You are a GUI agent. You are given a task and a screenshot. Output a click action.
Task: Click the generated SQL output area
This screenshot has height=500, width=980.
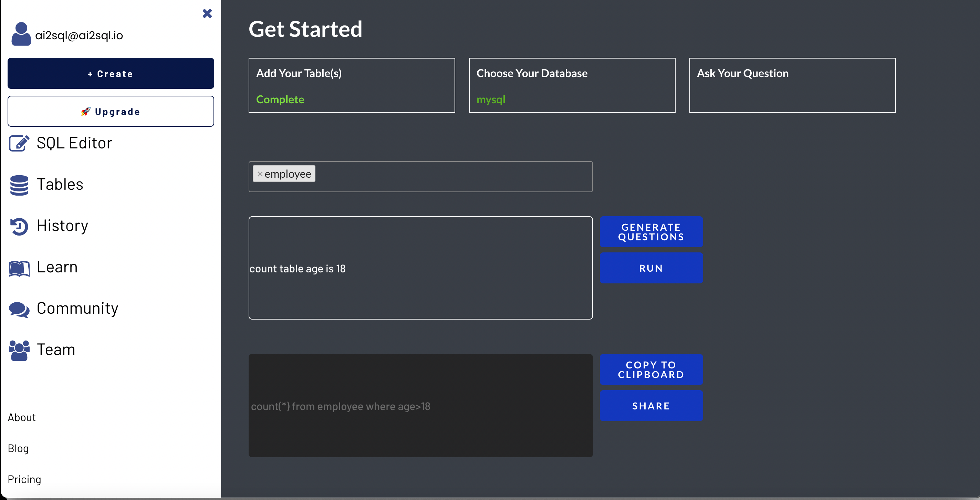(x=420, y=406)
